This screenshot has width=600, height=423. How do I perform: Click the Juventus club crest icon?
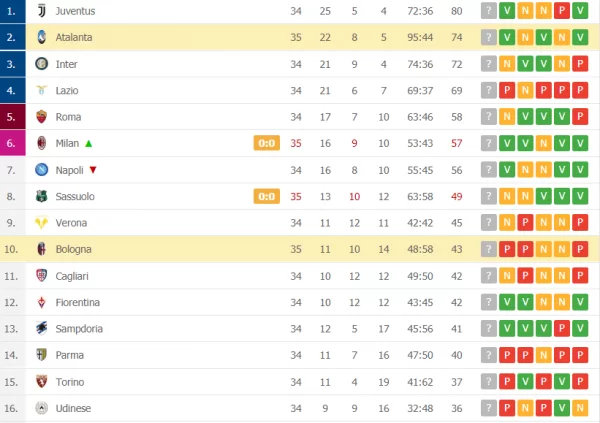41,11
